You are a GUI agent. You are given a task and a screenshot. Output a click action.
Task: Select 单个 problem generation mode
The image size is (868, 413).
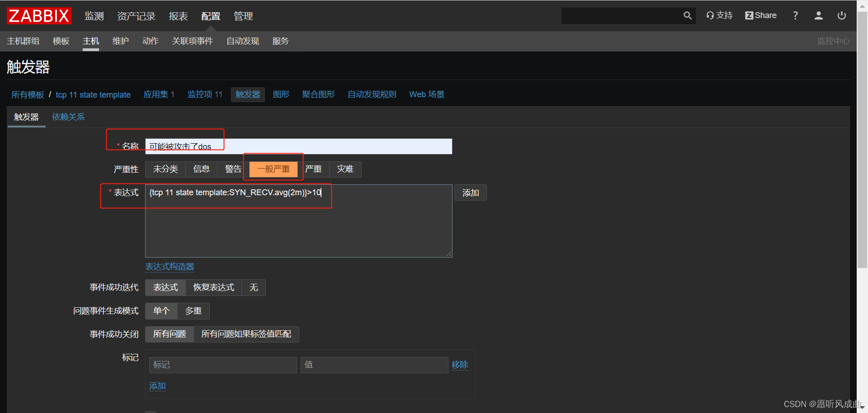pyautogui.click(x=161, y=311)
